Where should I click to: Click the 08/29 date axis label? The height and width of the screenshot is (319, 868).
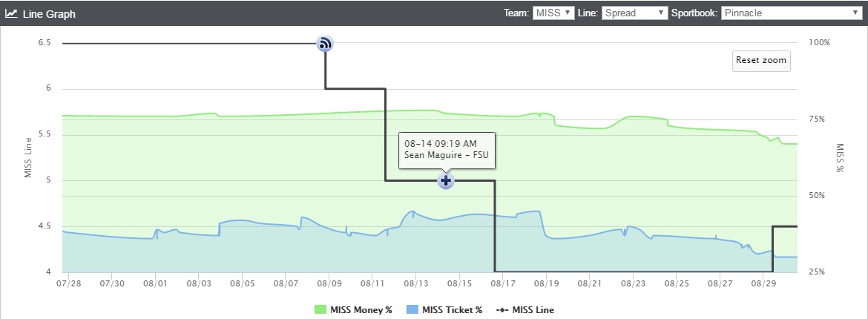763,283
